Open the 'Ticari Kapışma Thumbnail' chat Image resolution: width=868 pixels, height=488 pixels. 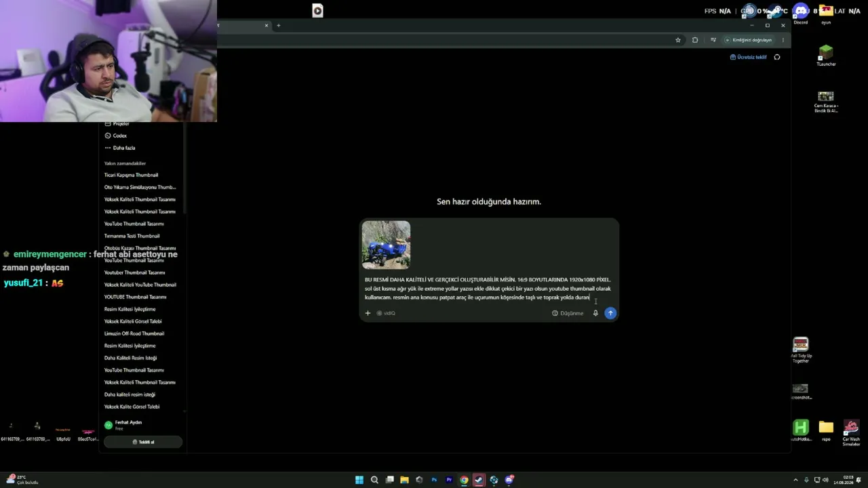pos(131,175)
